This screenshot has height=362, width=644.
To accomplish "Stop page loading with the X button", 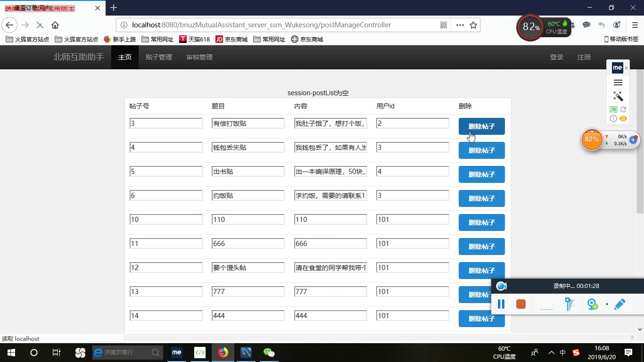I will pos(40,25).
